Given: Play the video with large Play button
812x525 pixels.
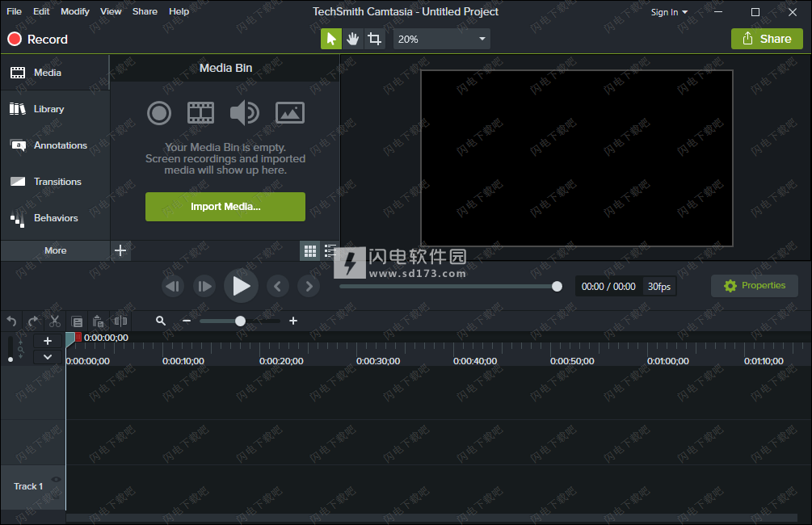Looking at the screenshot, I should (241, 286).
